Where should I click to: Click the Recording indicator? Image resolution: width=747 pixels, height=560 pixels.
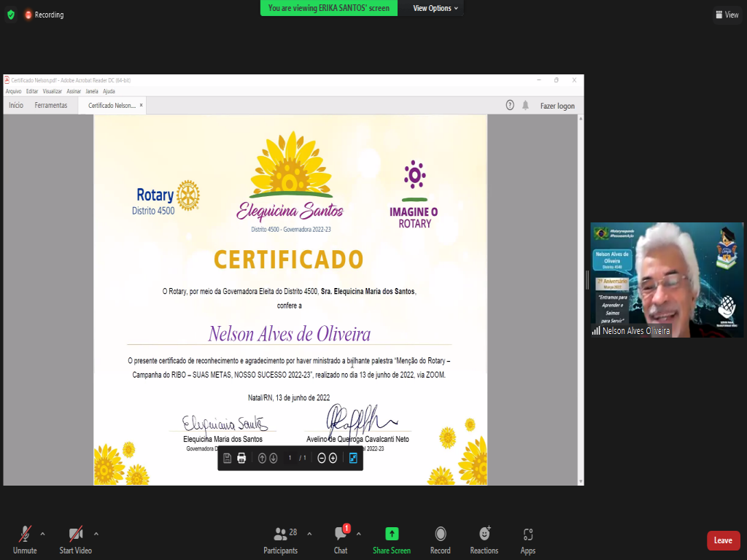click(x=44, y=15)
